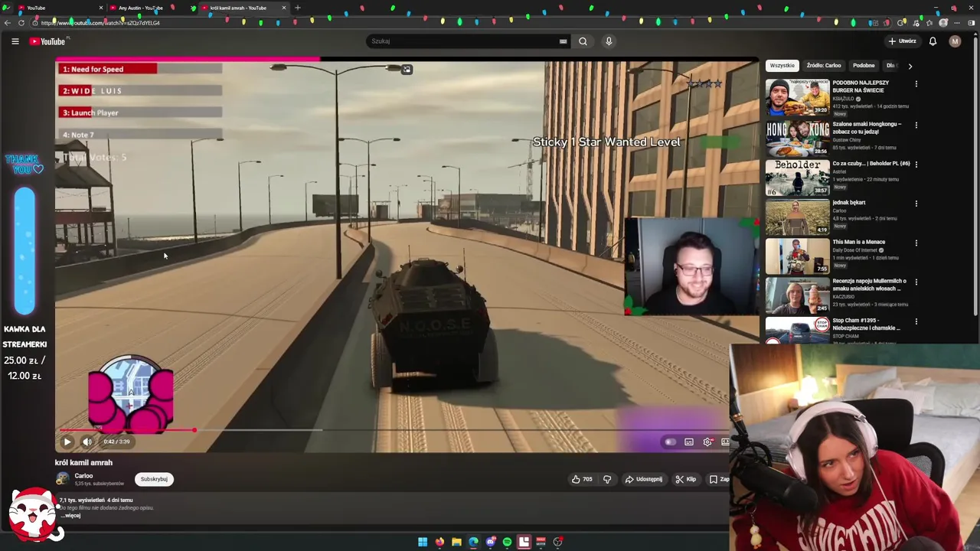Reload the page
Screen dimensions: 980x551
click(21, 23)
